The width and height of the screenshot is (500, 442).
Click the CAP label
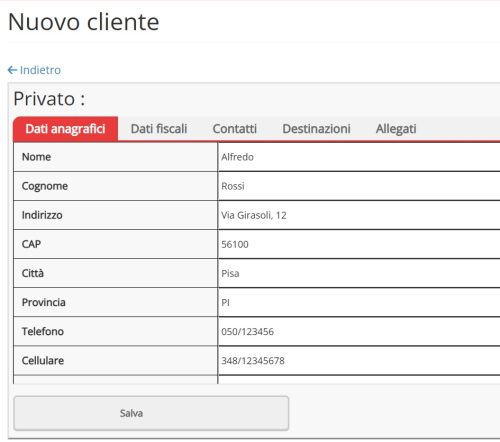31,244
